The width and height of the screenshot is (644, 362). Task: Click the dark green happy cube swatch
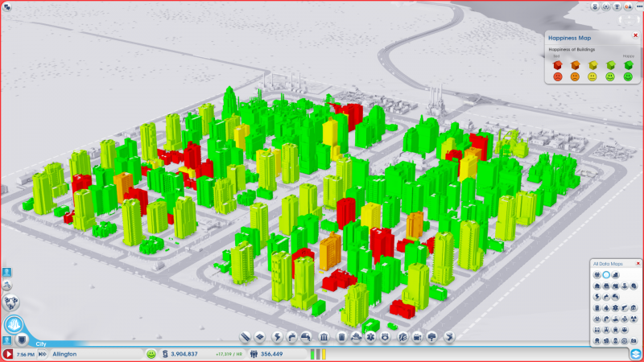click(x=629, y=65)
